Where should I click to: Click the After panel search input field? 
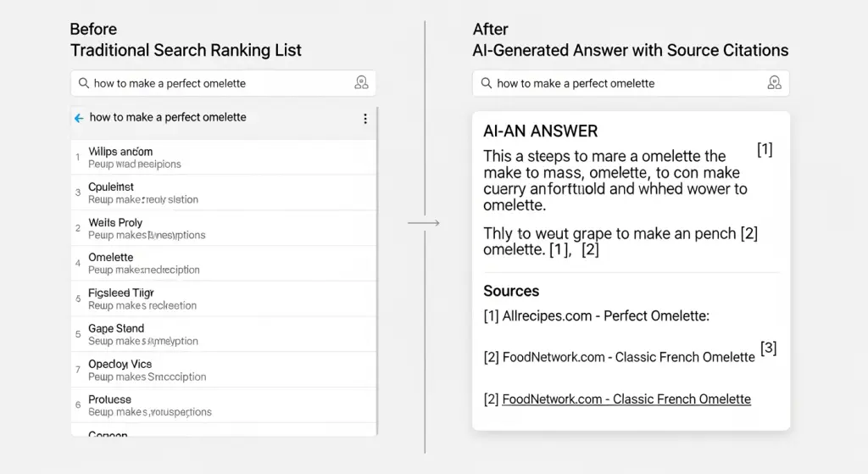(619, 83)
